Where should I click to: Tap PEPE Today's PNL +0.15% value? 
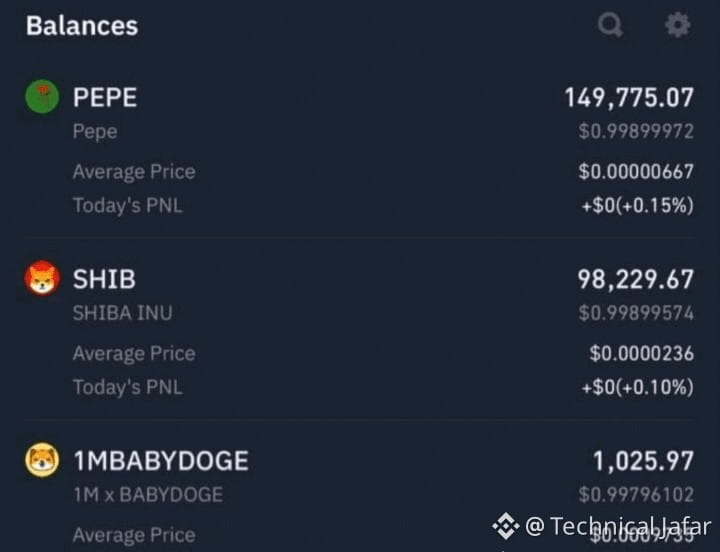[637, 205]
